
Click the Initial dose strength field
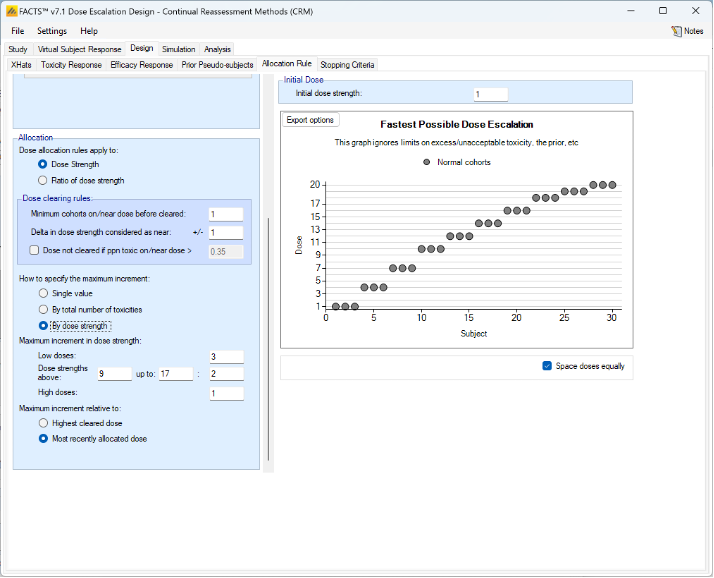pos(491,94)
